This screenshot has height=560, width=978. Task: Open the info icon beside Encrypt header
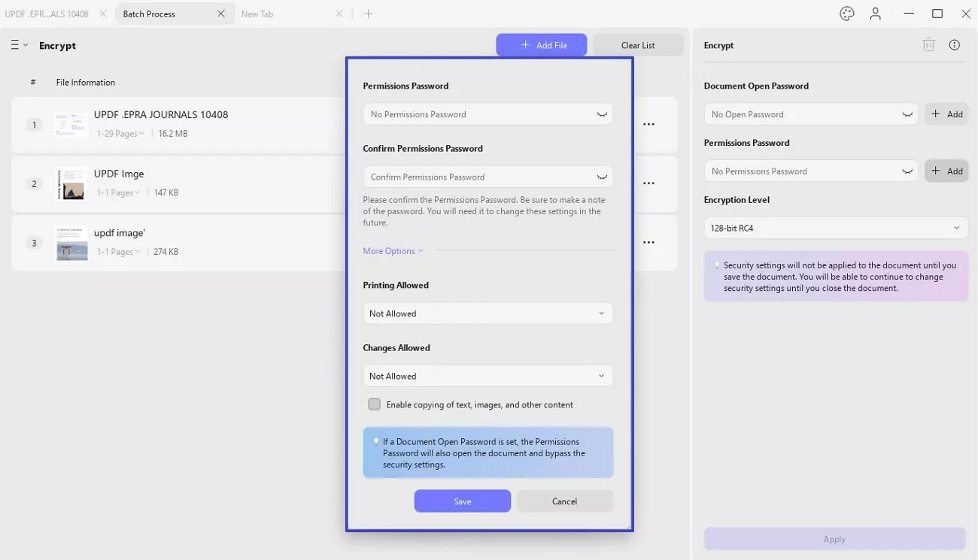955,45
